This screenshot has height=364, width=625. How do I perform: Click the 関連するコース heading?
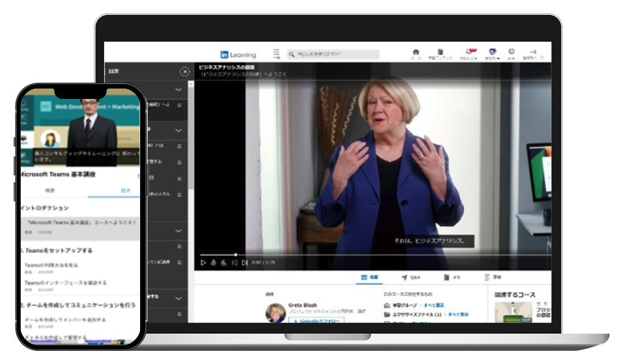point(515,295)
